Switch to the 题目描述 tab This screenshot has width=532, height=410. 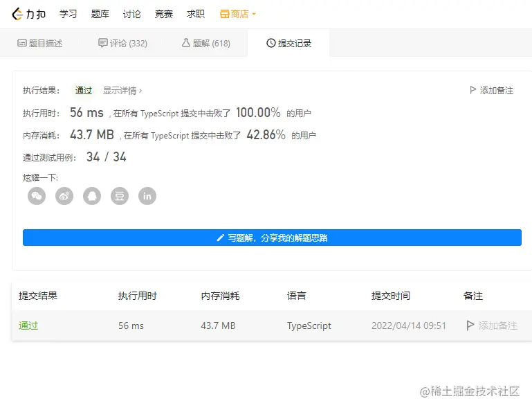coord(40,43)
